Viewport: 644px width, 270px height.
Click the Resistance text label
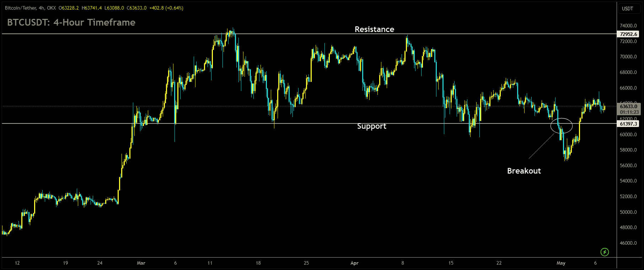[x=374, y=29]
